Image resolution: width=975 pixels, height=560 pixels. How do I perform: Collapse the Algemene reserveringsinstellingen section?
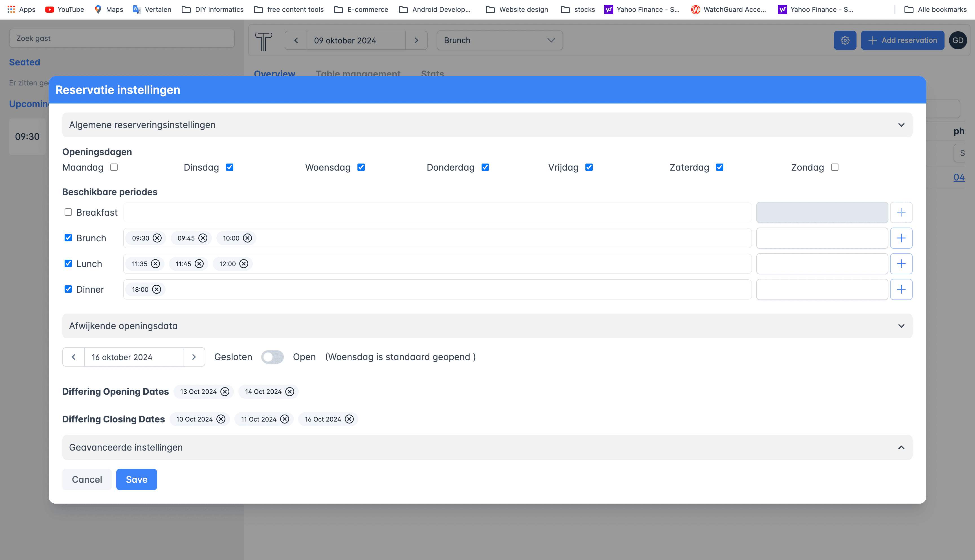pos(901,125)
